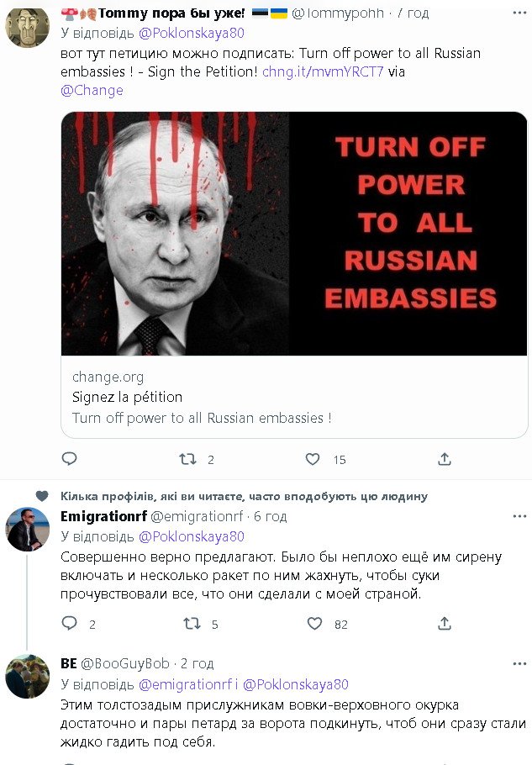Like Tommy's petition tweet
This screenshot has width=532, height=765.
point(313,459)
